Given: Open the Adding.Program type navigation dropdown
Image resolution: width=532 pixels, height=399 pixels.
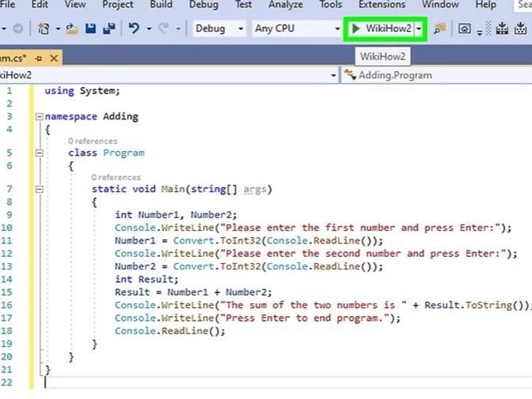Looking at the screenshot, I should (x=434, y=75).
